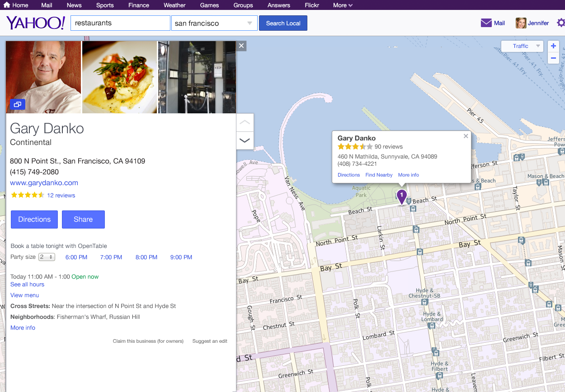Click the star rating in details panel

[28, 195]
